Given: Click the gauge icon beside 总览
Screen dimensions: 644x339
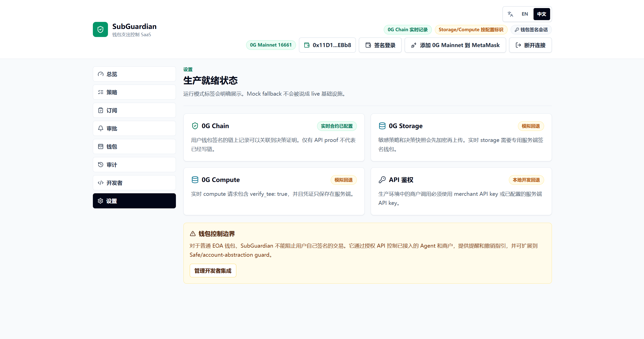Looking at the screenshot, I should click(x=101, y=74).
